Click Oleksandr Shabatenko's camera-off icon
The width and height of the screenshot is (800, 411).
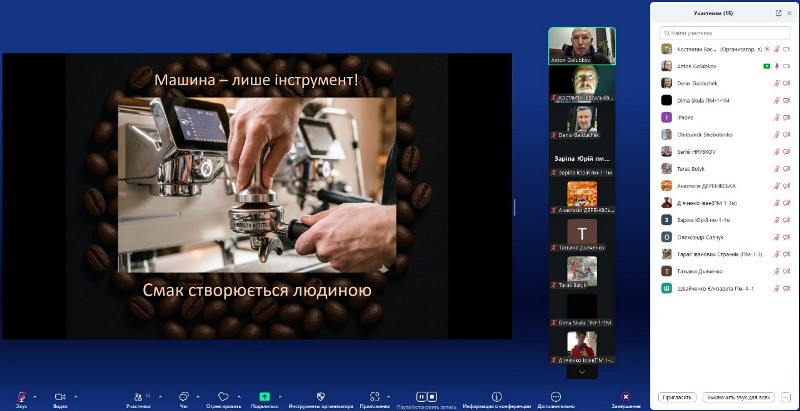click(786, 135)
